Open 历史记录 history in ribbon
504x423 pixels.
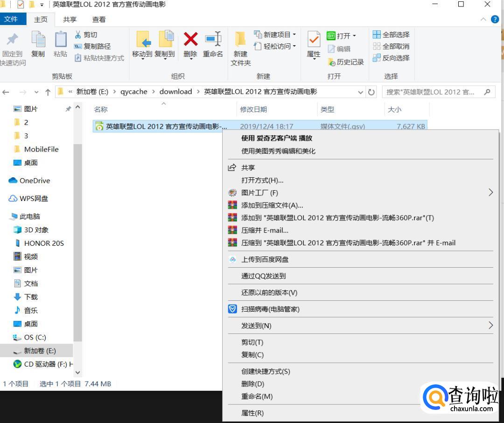tap(345, 62)
